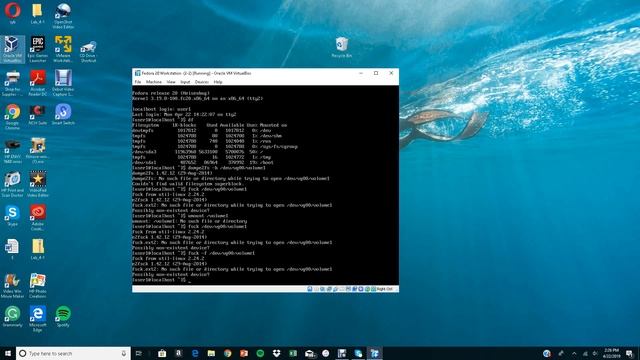Screen dimensions: 640x360
Task: Switch to the VirtualBox VM taskbar button
Action: tap(375, 353)
